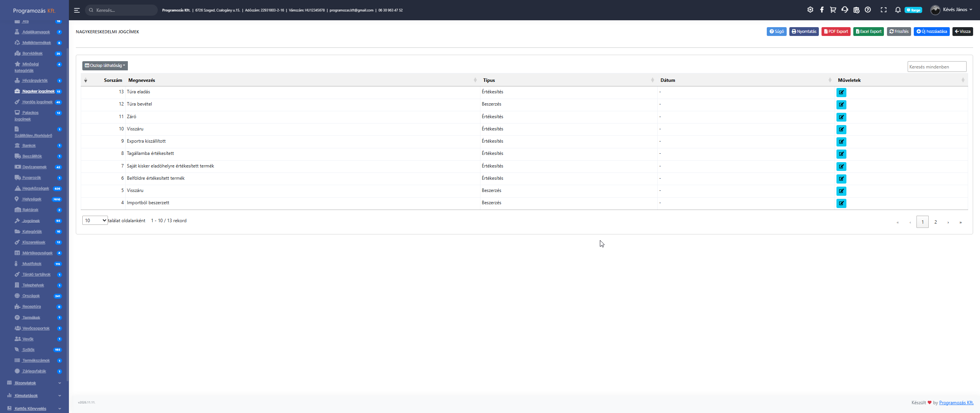Open Oszlop láthatóság dropdown
The height and width of the screenshot is (413, 980).
click(105, 65)
